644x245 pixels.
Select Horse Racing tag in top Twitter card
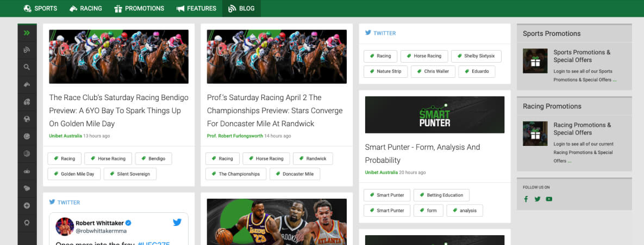424,56
